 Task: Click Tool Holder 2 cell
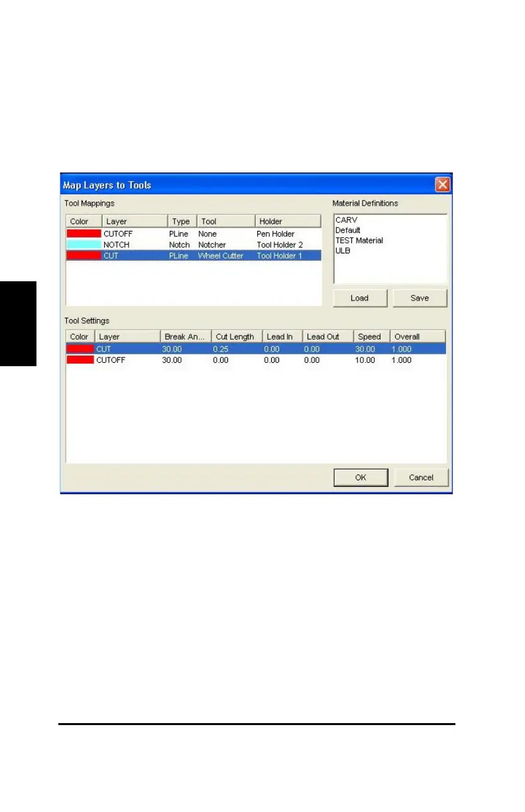point(280,245)
